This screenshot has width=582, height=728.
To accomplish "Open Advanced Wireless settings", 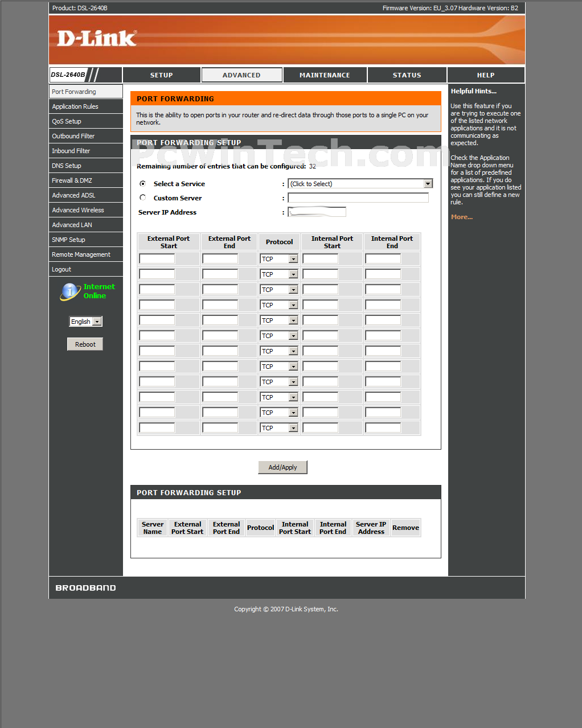I will (x=86, y=210).
